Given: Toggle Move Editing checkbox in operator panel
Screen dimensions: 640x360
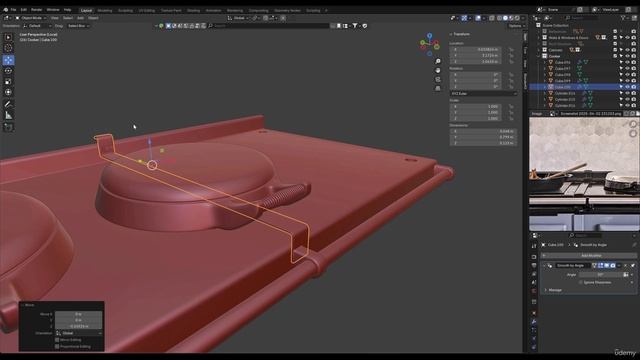Looking at the screenshot, I should tap(57, 340).
